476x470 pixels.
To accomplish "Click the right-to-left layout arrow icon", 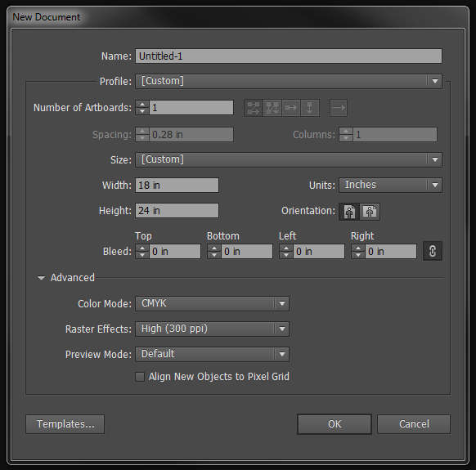I will tap(339, 108).
